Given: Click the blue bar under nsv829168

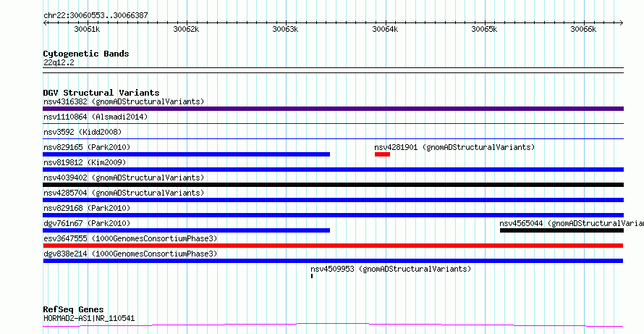Looking at the screenshot, I should [333, 215].
